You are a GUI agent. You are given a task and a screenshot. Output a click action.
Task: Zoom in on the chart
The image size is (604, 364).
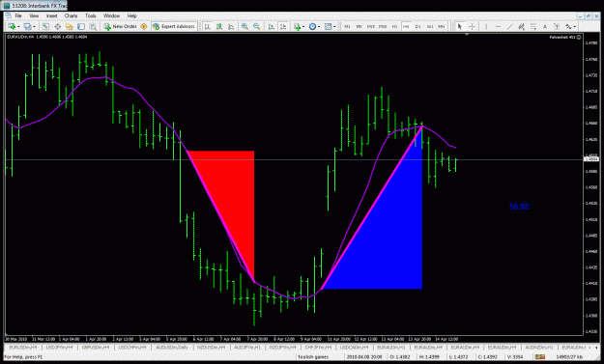click(x=244, y=26)
